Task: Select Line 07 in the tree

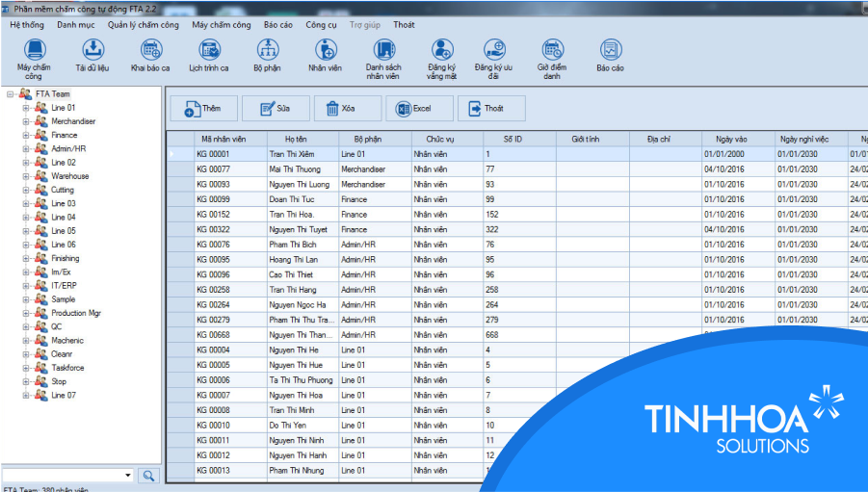Action: coord(64,396)
